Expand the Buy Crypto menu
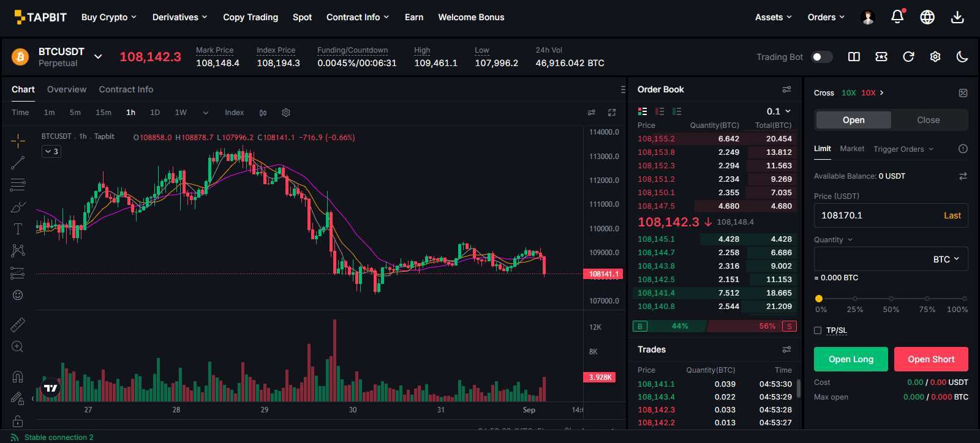Image resolution: width=980 pixels, height=443 pixels. tap(109, 17)
